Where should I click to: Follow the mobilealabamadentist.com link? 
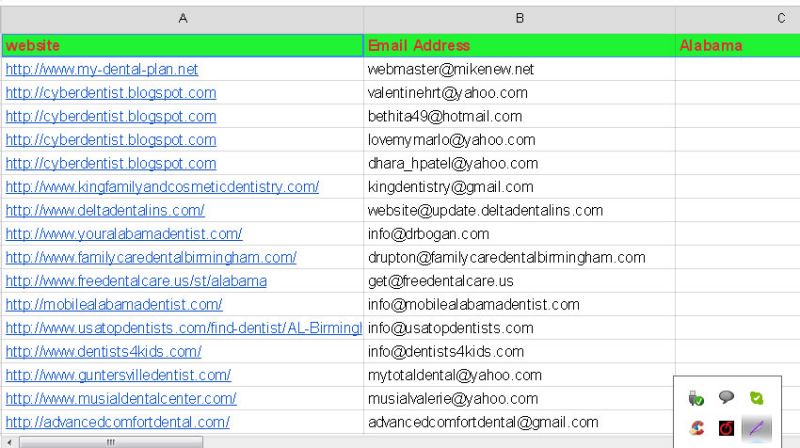click(x=114, y=305)
